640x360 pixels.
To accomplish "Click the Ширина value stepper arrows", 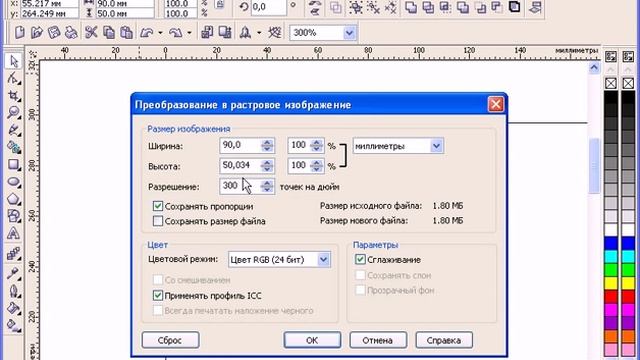I will pyautogui.click(x=267, y=146).
